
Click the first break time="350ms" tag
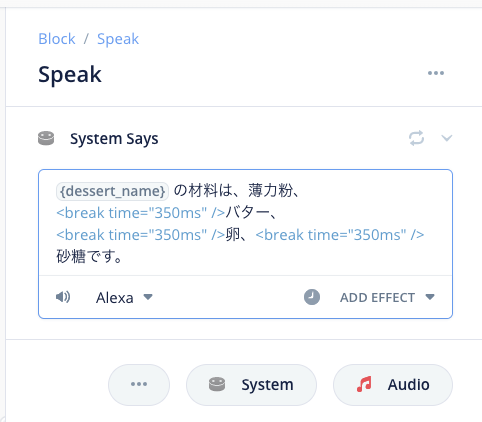coord(141,213)
